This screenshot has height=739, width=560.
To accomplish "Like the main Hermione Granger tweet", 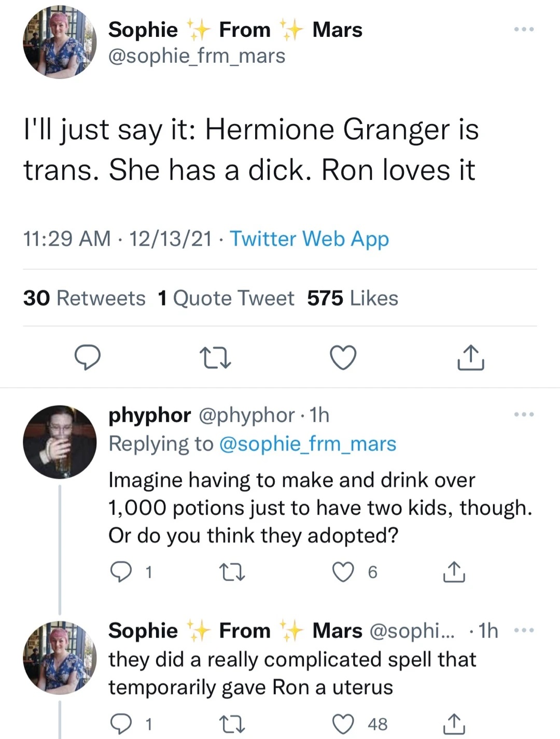I will coord(343,358).
